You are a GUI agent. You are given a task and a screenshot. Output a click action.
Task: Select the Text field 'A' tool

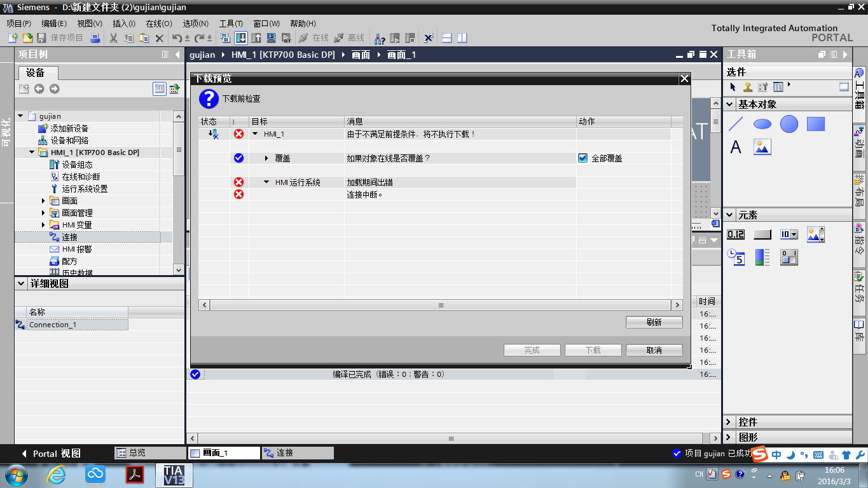pyautogui.click(x=736, y=147)
